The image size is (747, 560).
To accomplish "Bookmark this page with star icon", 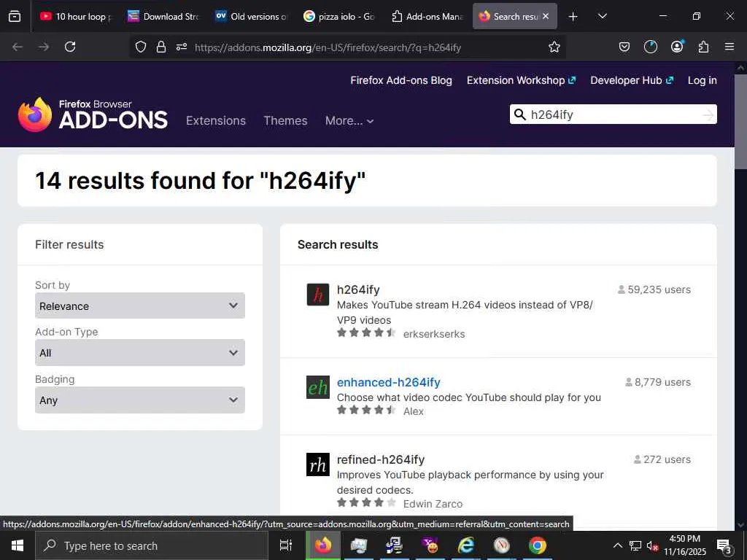I will 554,47.
